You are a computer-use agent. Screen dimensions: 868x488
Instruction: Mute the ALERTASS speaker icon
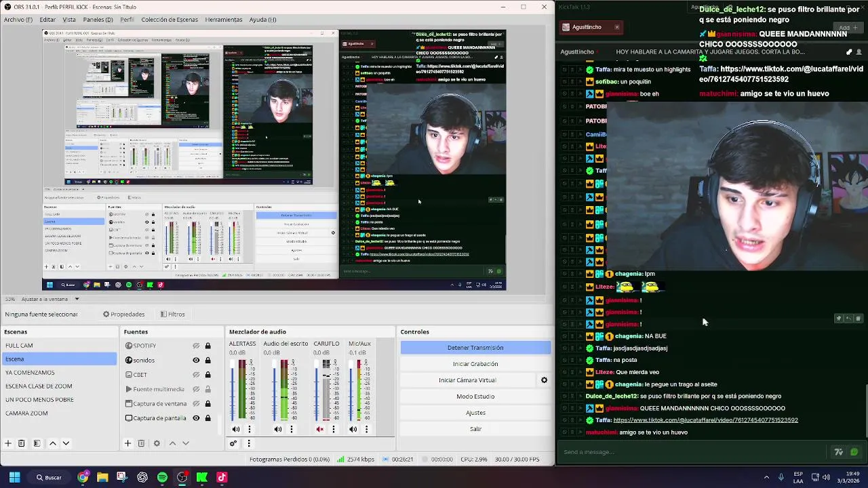pyautogui.click(x=236, y=429)
